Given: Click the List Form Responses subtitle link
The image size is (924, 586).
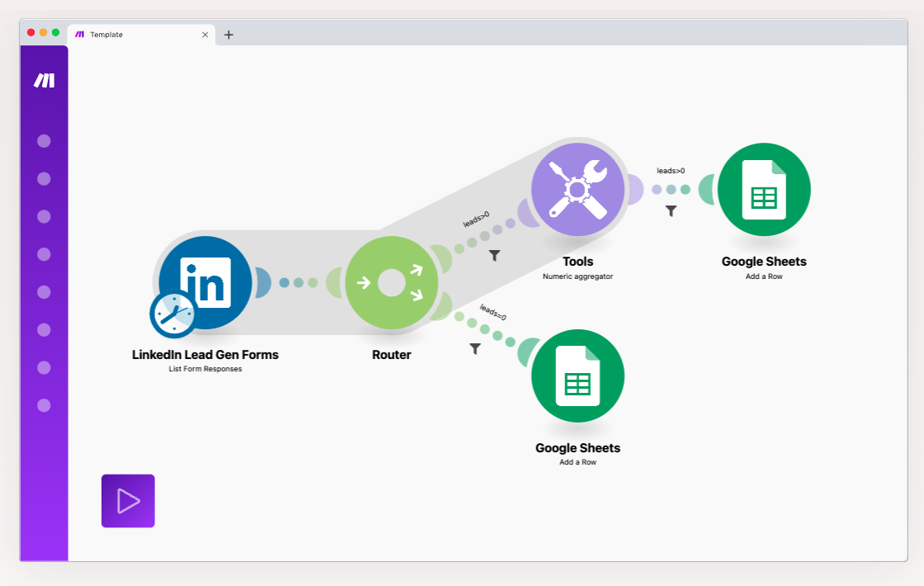Looking at the screenshot, I should pyautogui.click(x=205, y=369).
